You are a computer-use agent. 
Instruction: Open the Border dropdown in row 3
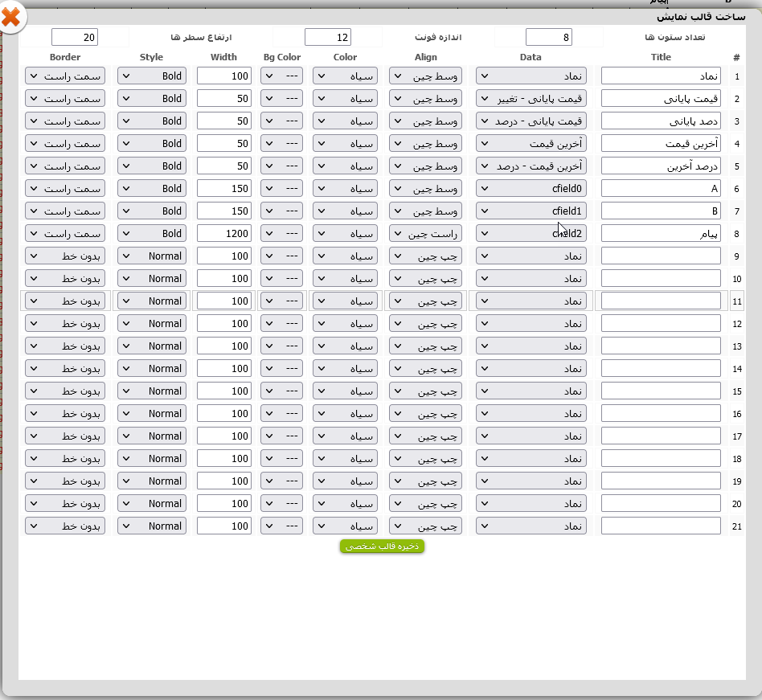coord(65,121)
